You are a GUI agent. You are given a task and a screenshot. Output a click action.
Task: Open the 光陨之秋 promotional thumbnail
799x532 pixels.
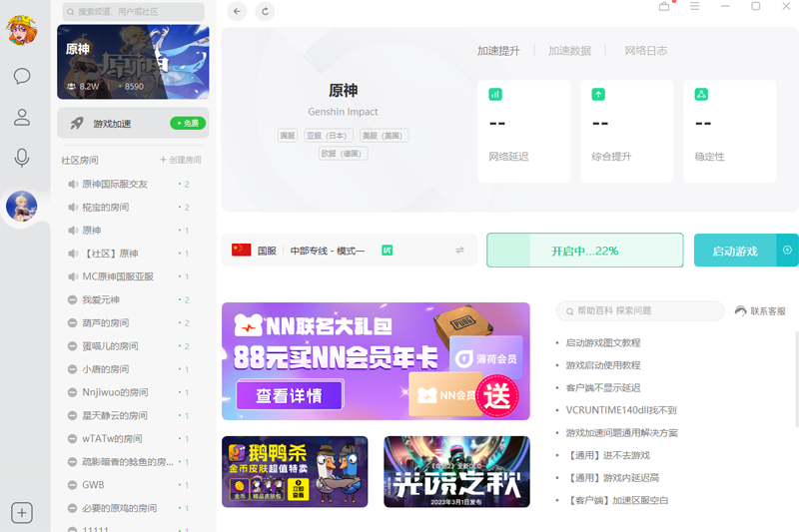[x=456, y=471]
